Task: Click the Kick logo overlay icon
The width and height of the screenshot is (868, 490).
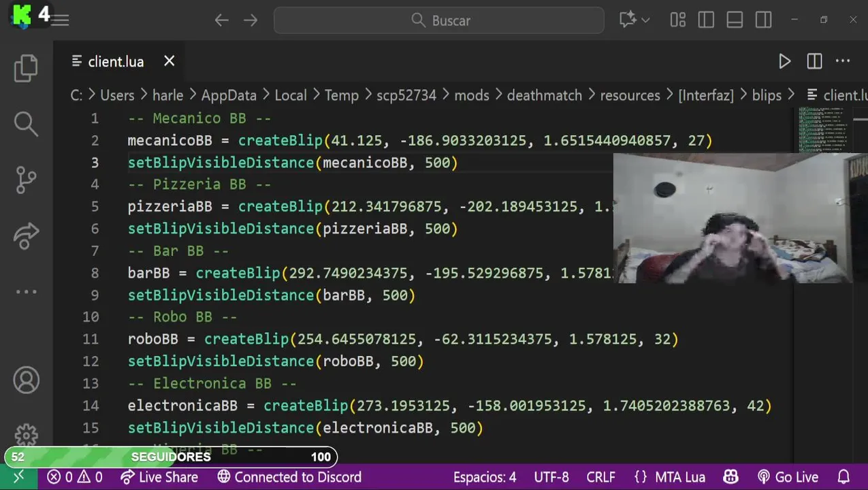Action: click(22, 15)
